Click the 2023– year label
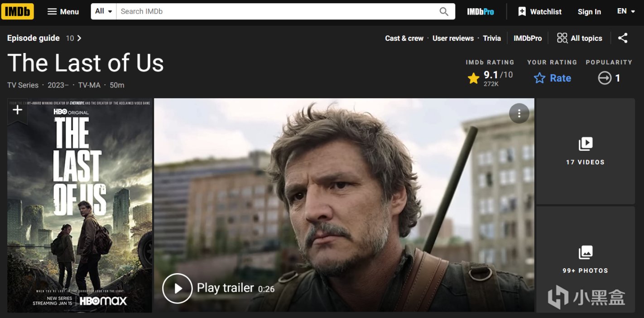The height and width of the screenshot is (318, 644). [58, 85]
